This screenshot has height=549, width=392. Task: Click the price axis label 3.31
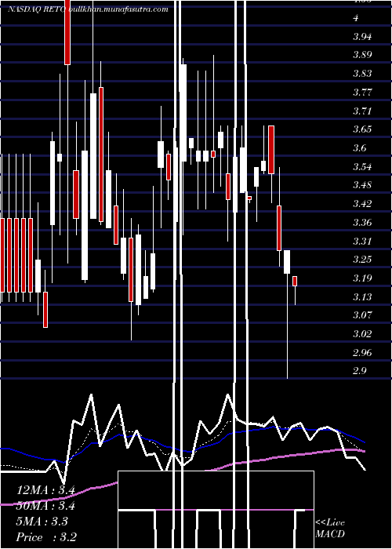pos(362,241)
